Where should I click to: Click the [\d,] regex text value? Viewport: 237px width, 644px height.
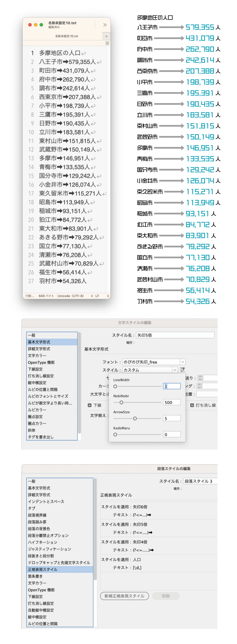137,568
